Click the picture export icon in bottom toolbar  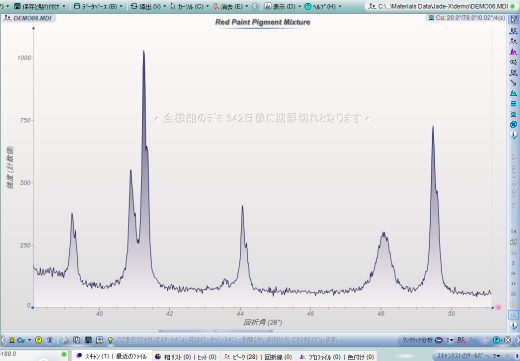pos(99,340)
